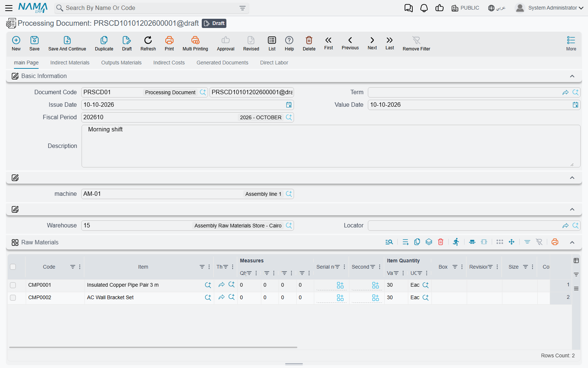
Task: Open the System Administrator user dropdown
Action: (x=549, y=8)
